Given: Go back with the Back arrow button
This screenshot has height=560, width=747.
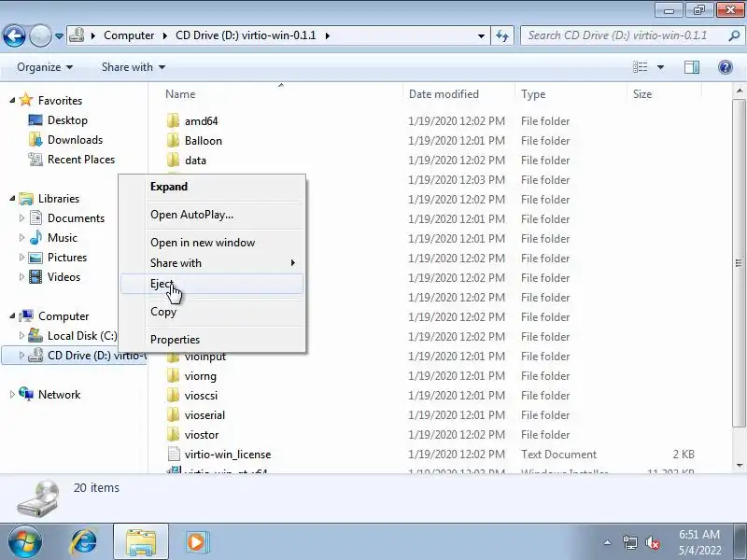Looking at the screenshot, I should click(x=14, y=35).
